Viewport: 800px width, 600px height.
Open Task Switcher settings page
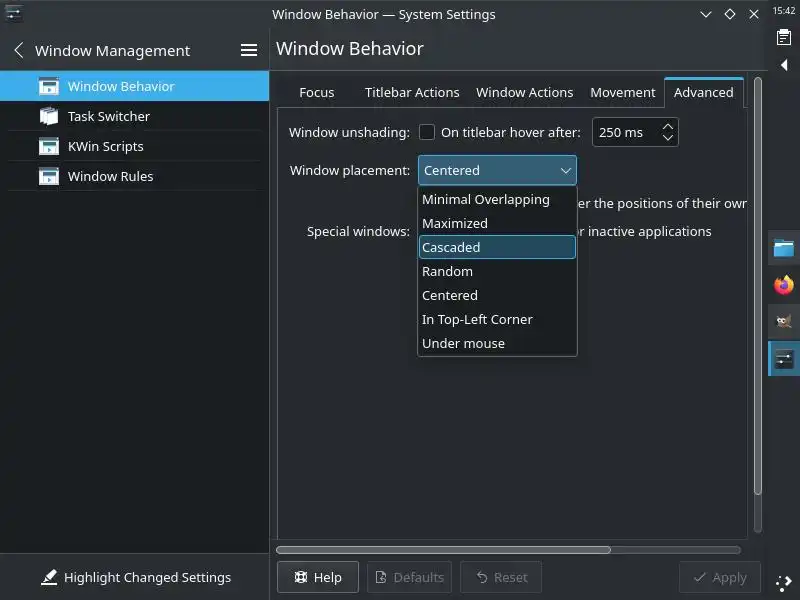pos(135,116)
